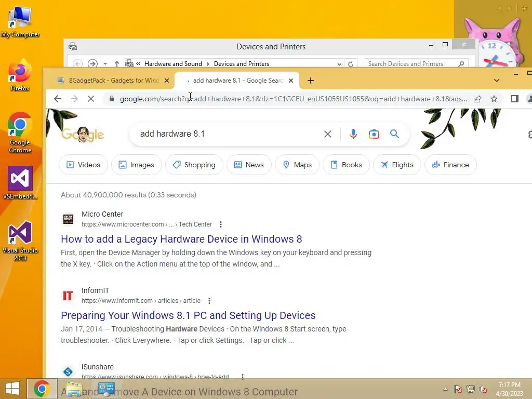Open How to add a Legacy Hardware Device link
This screenshot has height=399, width=532.
pyautogui.click(x=181, y=239)
